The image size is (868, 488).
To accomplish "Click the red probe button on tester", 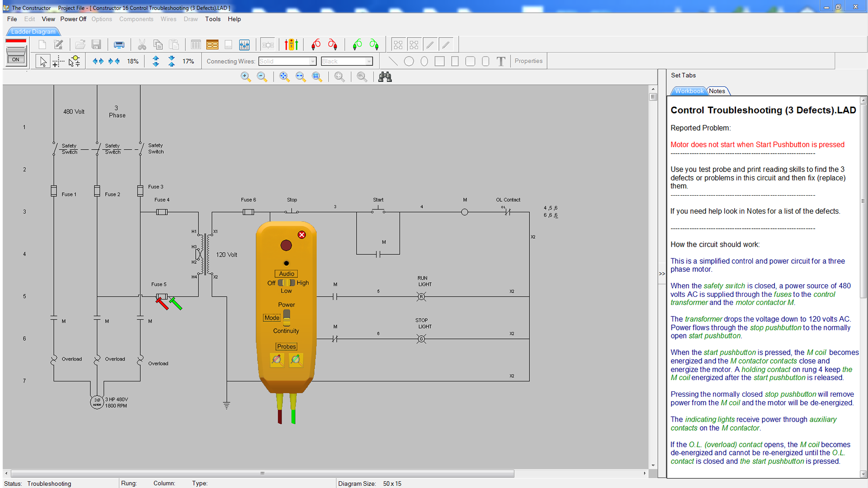I will pos(277,360).
